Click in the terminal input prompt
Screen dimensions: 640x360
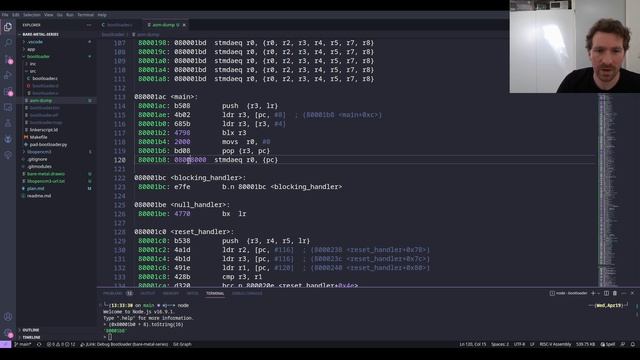(110, 337)
